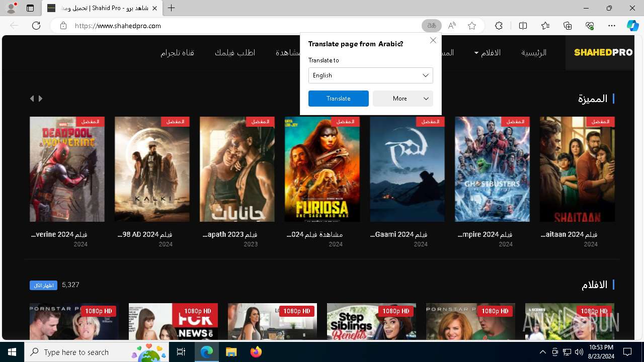The width and height of the screenshot is (644, 362).
Task: Open the Furiosa movie poster
Action: click(322, 169)
